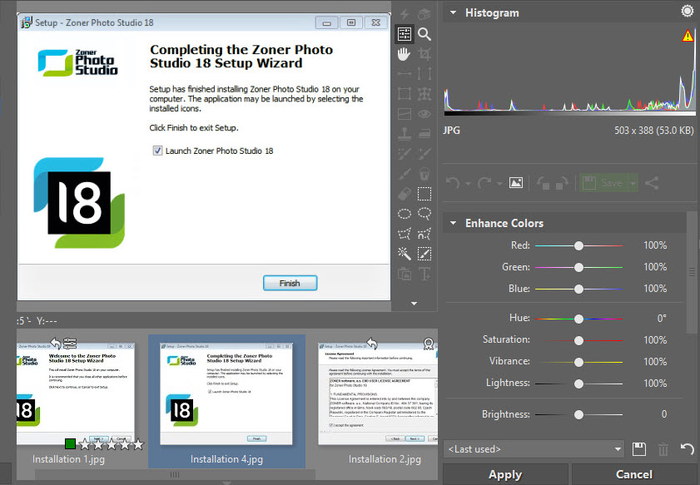Click the Undo arrow icon

point(453,183)
